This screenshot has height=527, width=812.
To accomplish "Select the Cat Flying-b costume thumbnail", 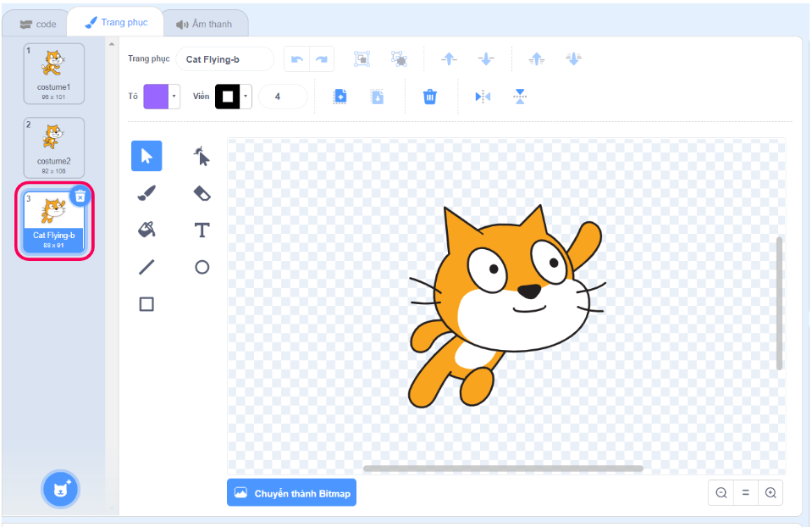I will 54,222.
